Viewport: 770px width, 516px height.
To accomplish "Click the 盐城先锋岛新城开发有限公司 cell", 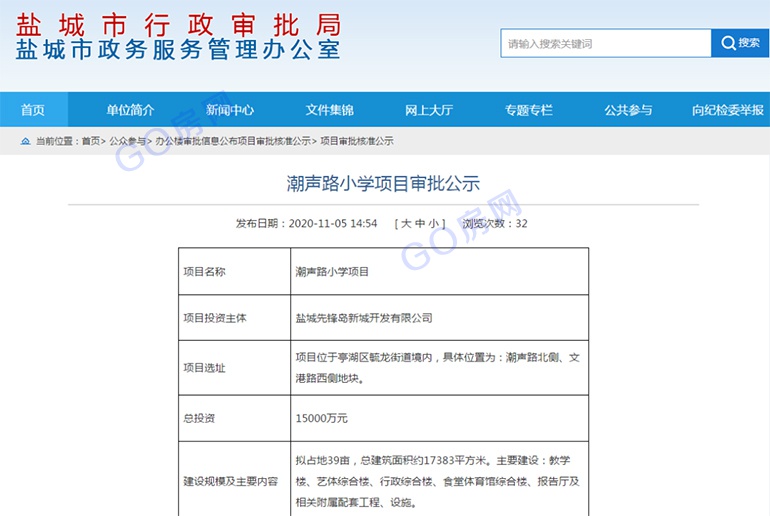I will [440, 318].
